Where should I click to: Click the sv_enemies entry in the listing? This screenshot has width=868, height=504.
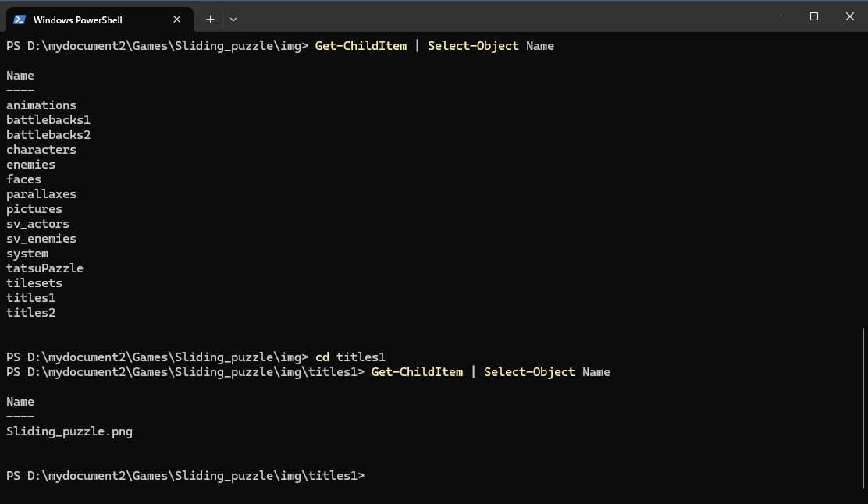[x=41, y=239]
